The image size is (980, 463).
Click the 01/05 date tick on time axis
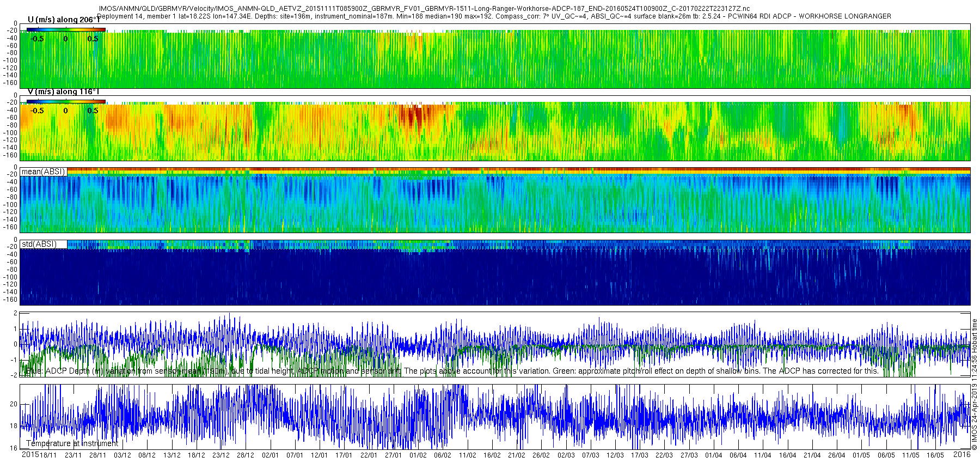pyautogui.click(x=861, y=455)
